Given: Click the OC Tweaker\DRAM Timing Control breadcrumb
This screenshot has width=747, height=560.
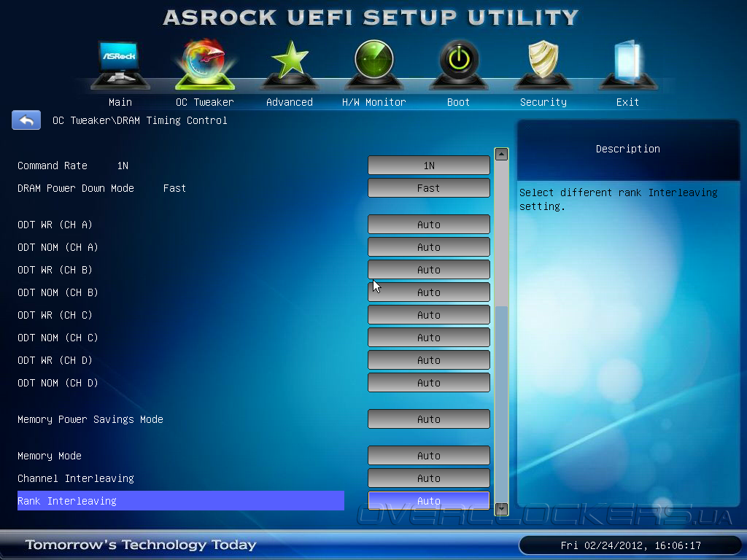Looking at the screenshot, I should (x=139, y=120).
